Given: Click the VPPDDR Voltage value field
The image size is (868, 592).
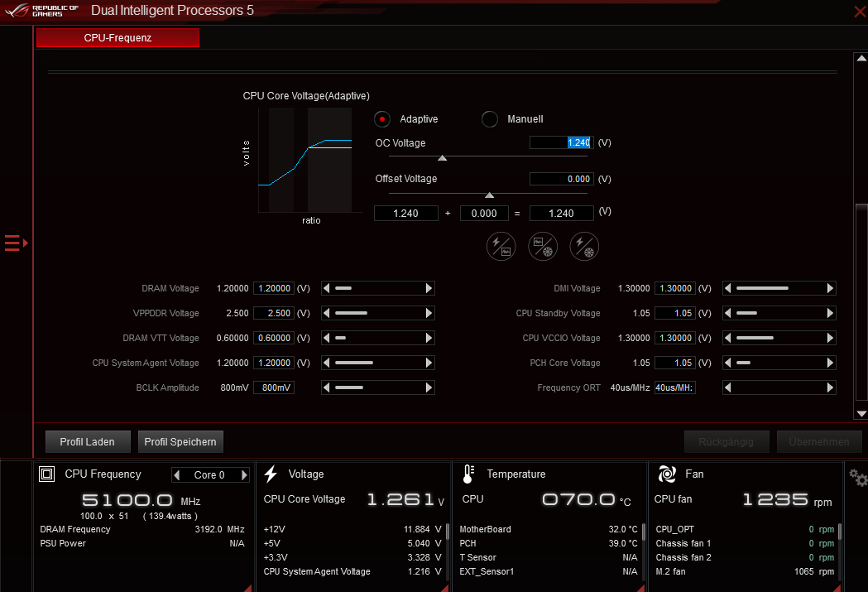Looking at the screenshot, I should tap(274, 314).
